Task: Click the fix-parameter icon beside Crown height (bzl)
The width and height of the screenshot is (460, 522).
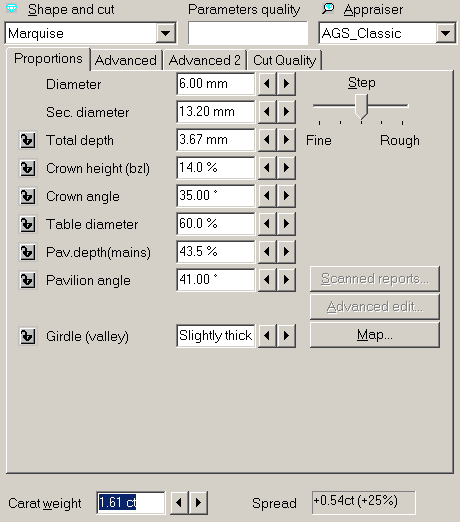Action: tap(28, 168)
